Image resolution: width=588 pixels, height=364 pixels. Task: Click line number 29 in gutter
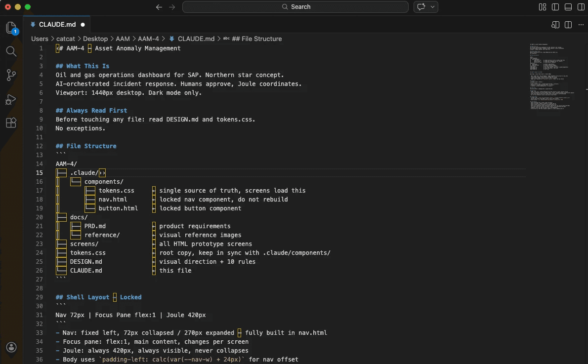pyautogui.click(x=40, y=297)
